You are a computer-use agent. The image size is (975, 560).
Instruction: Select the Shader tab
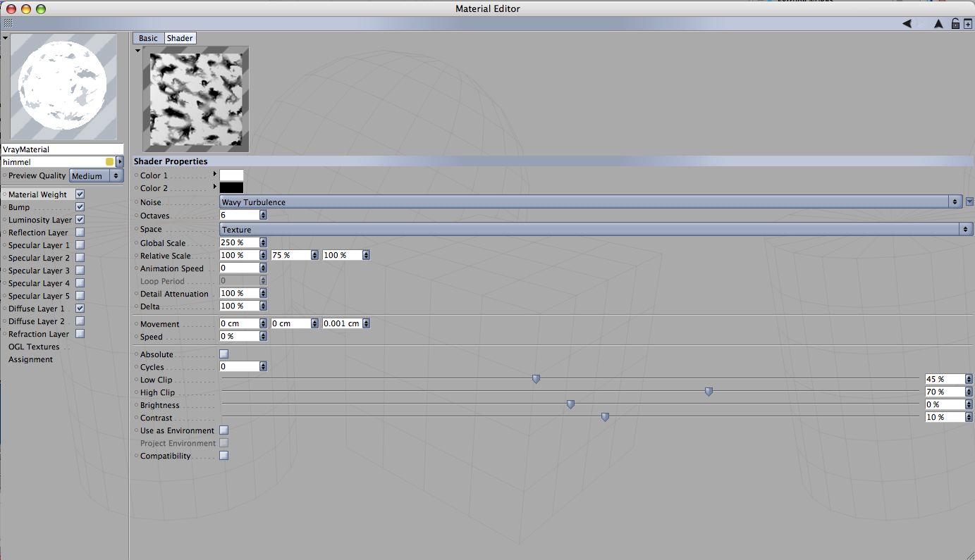[x=180, y=38]
